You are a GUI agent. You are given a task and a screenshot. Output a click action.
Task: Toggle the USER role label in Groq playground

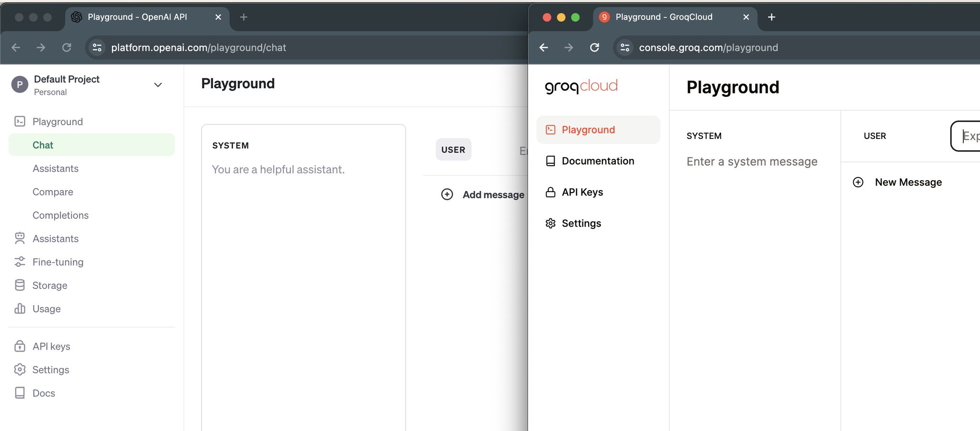pos(875,136)
